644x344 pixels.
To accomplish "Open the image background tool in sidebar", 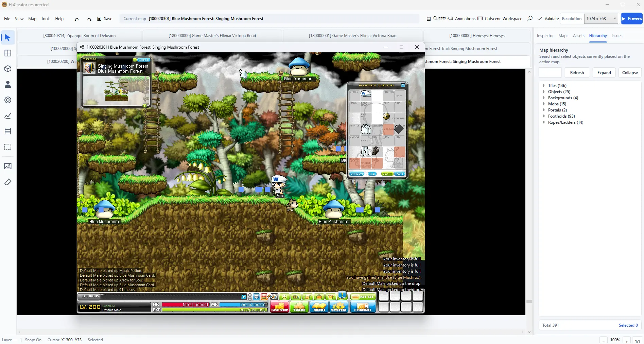I will [8, 166].
